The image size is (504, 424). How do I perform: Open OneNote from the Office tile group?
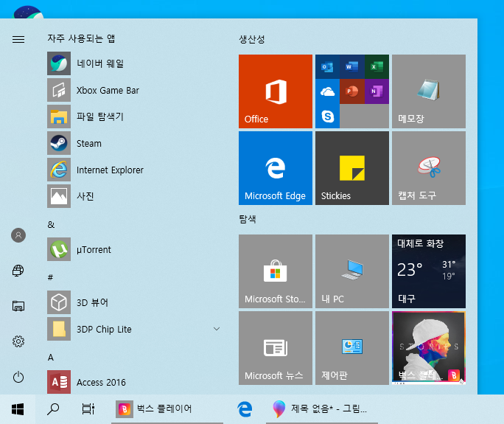click(377, 91)
